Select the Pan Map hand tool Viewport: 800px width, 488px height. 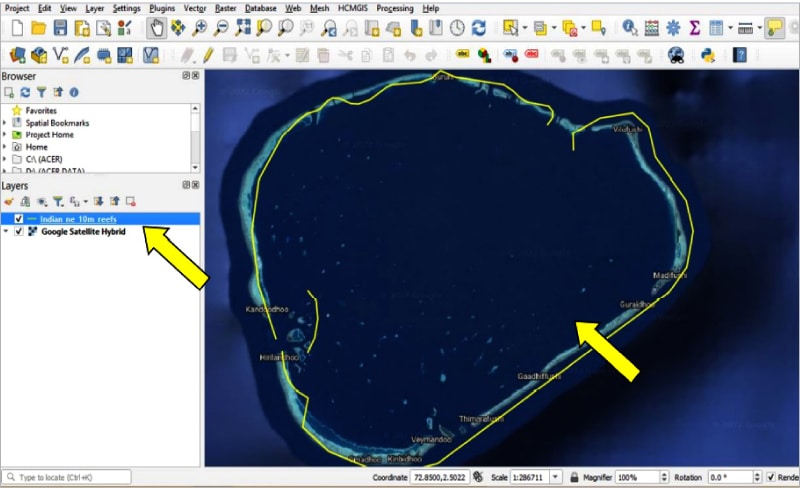click(x=156, y=28)
